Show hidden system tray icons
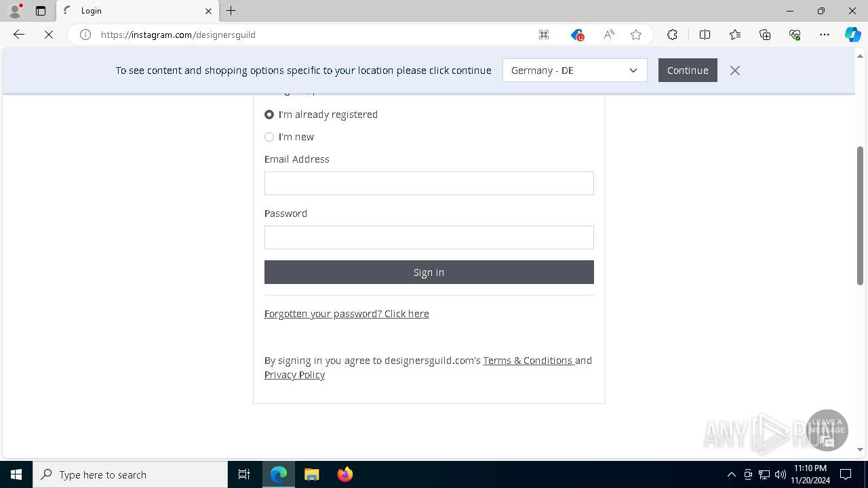Viewport: 868px width, 488px height. click(x=731, y=474)
